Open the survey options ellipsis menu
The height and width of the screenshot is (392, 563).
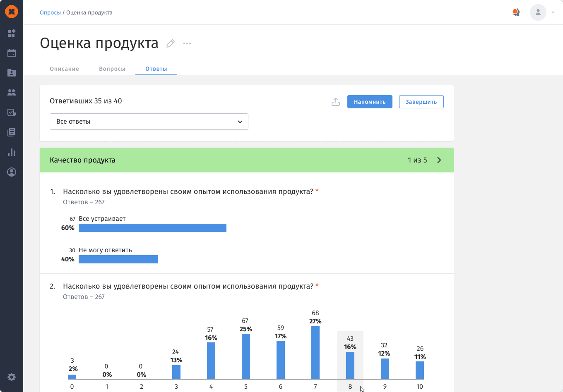point(187,43)
